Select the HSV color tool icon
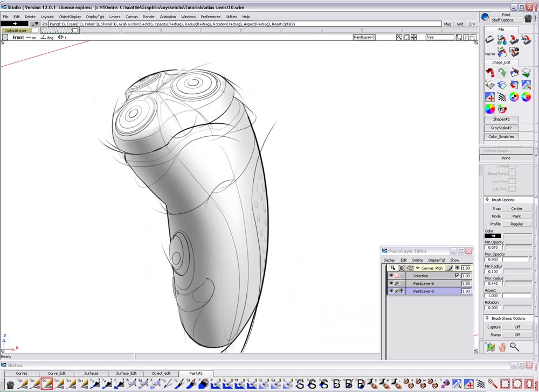 [502, 108]
